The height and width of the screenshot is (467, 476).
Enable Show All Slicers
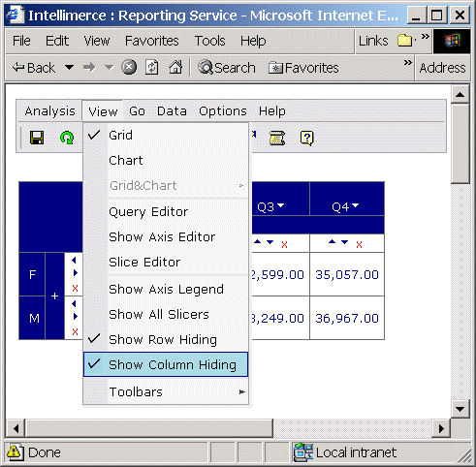coord(166,314)
